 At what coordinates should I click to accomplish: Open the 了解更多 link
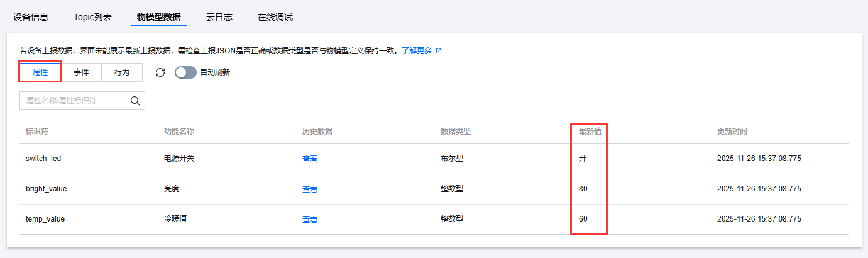(417, 51)
